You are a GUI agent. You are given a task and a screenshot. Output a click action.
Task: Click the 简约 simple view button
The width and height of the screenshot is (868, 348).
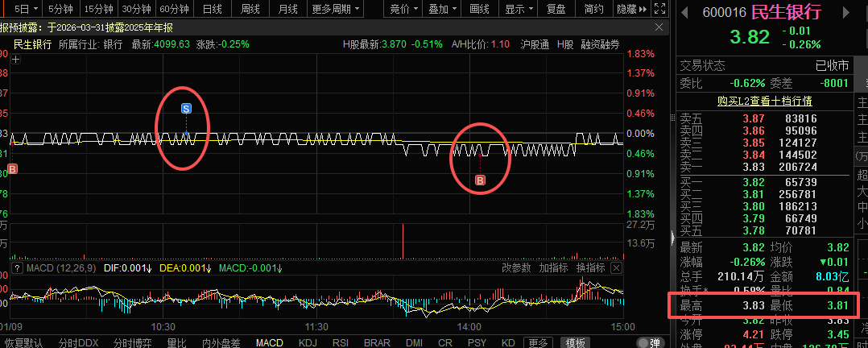click(x=593, y=9)
